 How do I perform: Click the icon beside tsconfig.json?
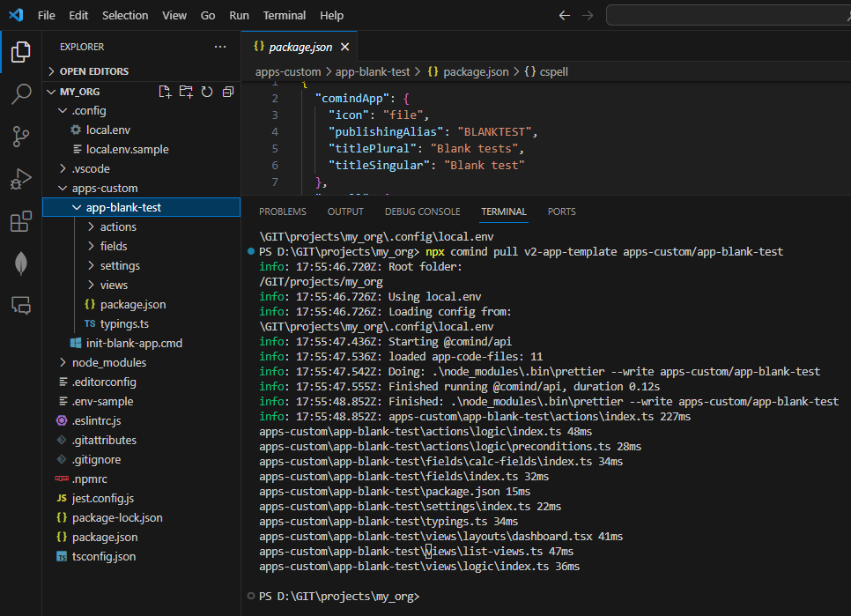[62, 557]
